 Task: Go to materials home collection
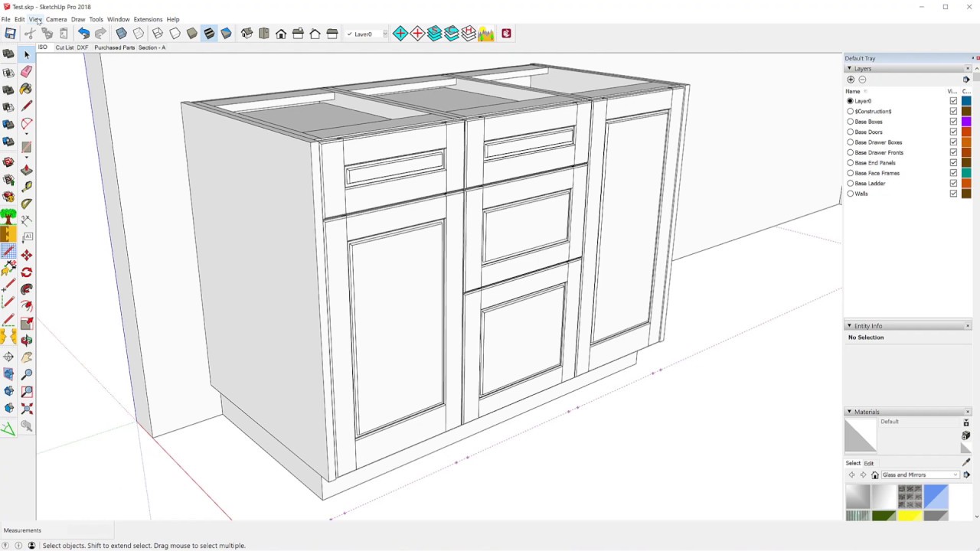tap(875, 475)
